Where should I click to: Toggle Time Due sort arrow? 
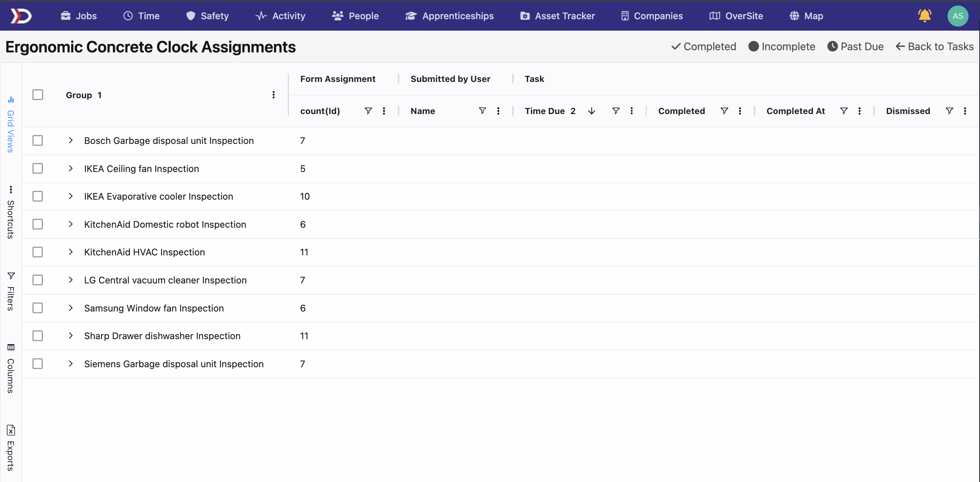591,111
